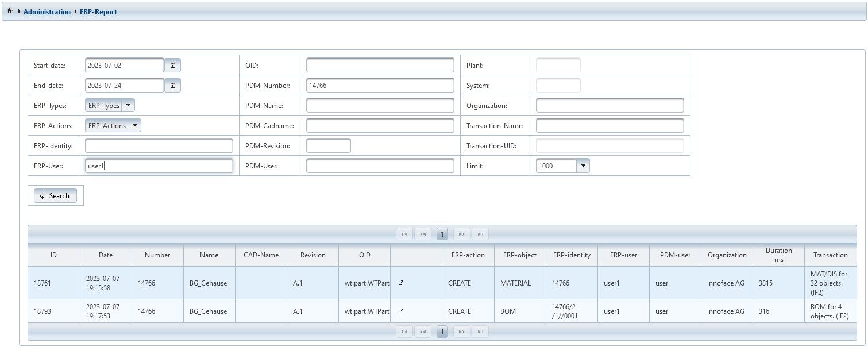The width and height of the screenshot is (868, 350).
Task: Open the Start-date calendar picker
Action: (x=172, y=66)
